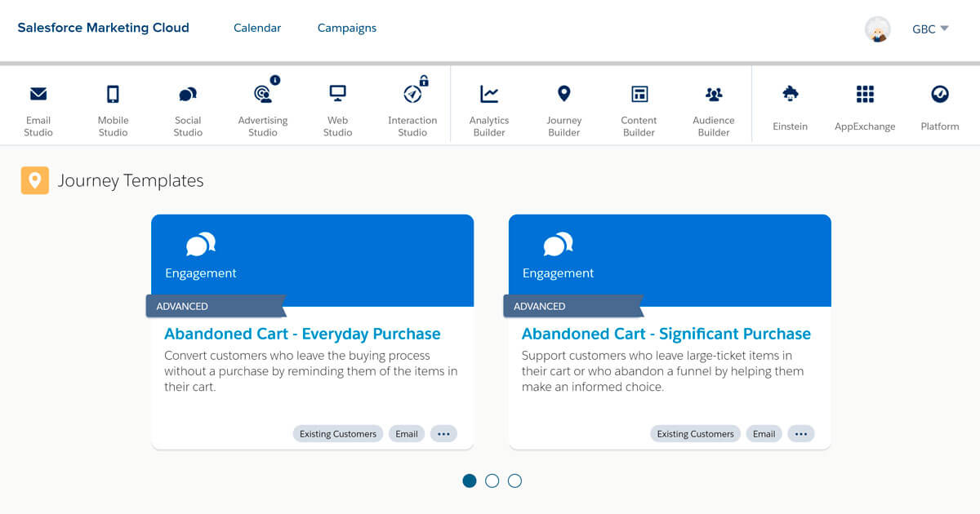Click the orange Journey Templates pin icon
This screenshot has width=980, height=514.
(34, 180)
